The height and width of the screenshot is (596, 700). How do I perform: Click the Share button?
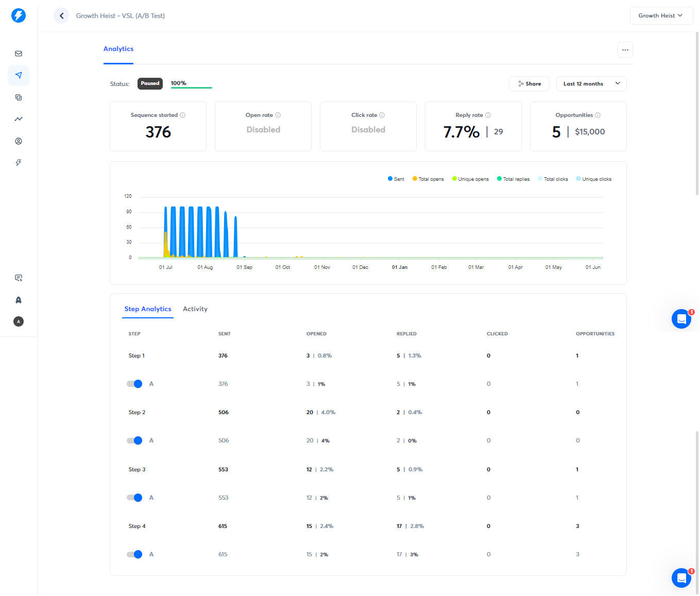click(529, 83)
